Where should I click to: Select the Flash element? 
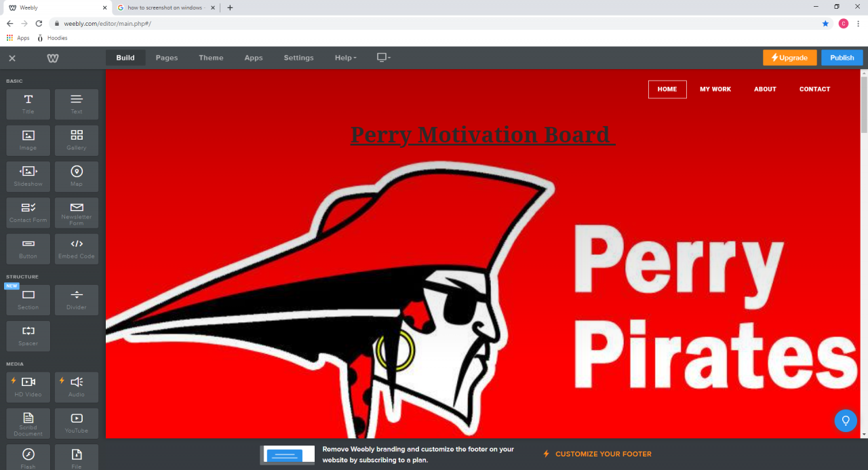pos(28,457)
